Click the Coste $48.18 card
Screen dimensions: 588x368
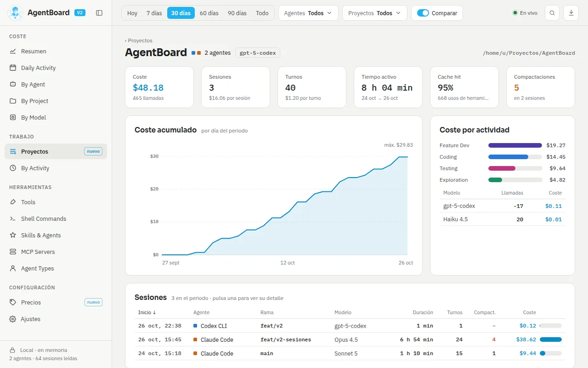click(159, 87)
